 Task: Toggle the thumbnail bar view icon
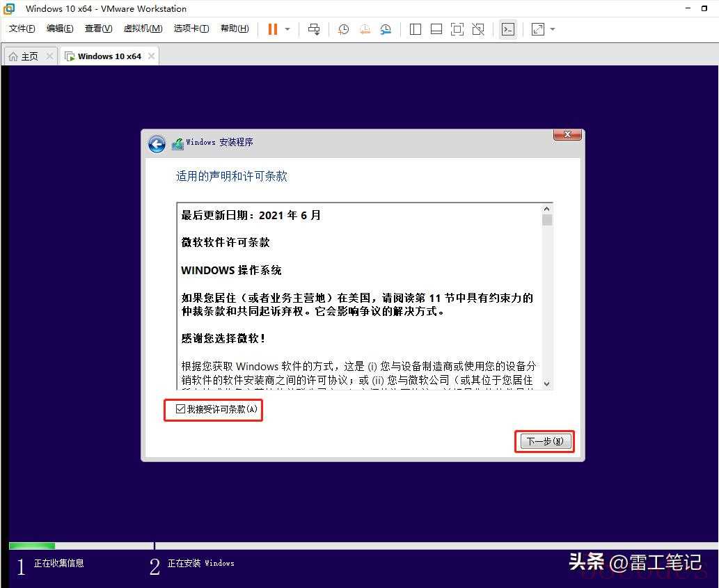coord(436,29)
